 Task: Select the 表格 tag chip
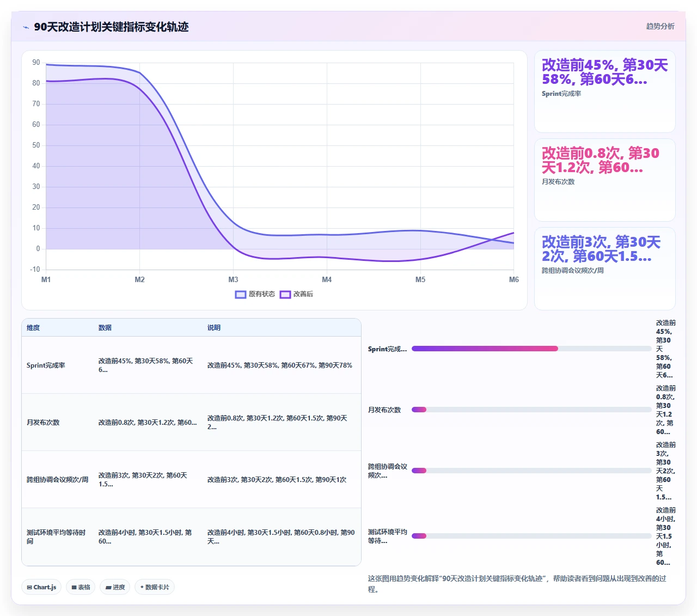[x=81, y=587]
